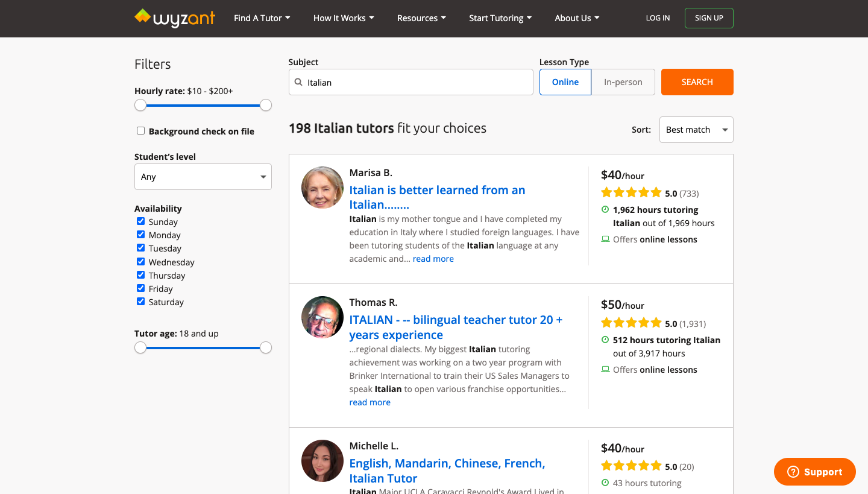This screenshot has height=494, width=868.
Task: Click the magnifier icon in Subject field
Action: pyautogui.click(x=298, y=83)
